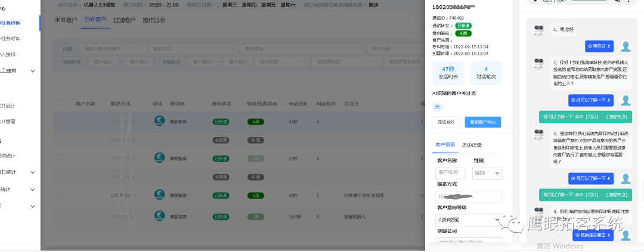Click download icon on 喂你好 bubble
The image size is (644, 252).
(609, 46)
